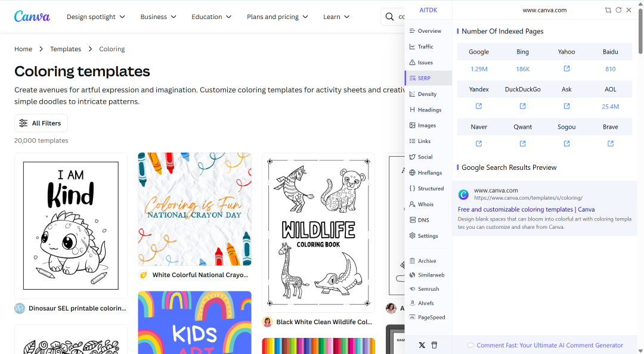Expand the Design spotlight dropdown
644x354 pixels.
(95, 17)
